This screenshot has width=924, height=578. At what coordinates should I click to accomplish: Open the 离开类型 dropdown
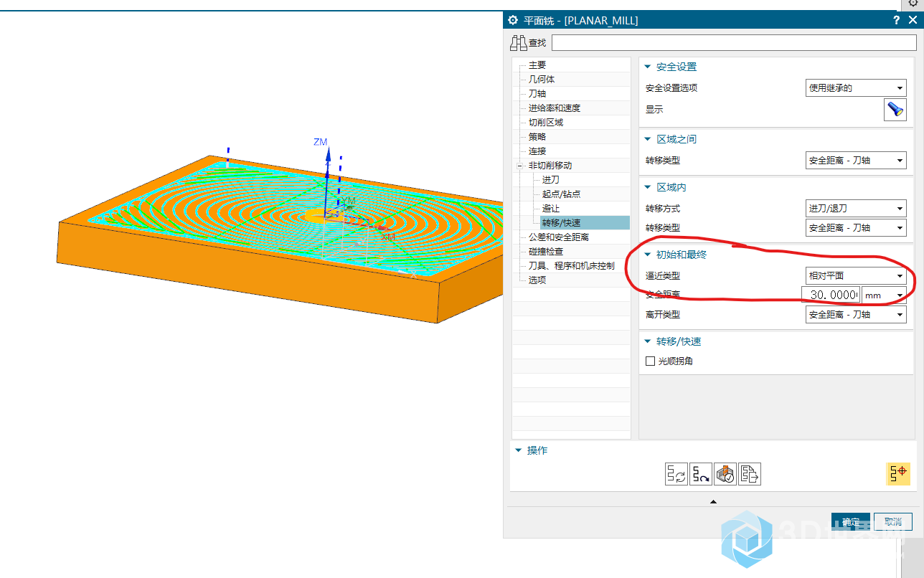(x=856, y=314)
